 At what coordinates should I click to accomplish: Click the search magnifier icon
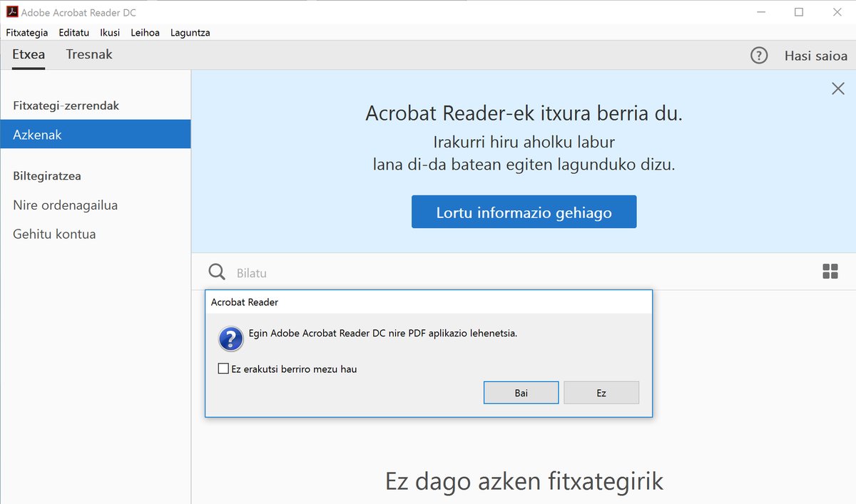click(x=217, y=272)
